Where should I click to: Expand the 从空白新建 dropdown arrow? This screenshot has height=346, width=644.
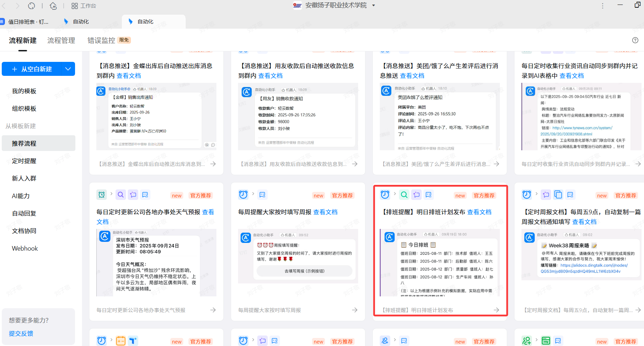click(x=68, y=69)
